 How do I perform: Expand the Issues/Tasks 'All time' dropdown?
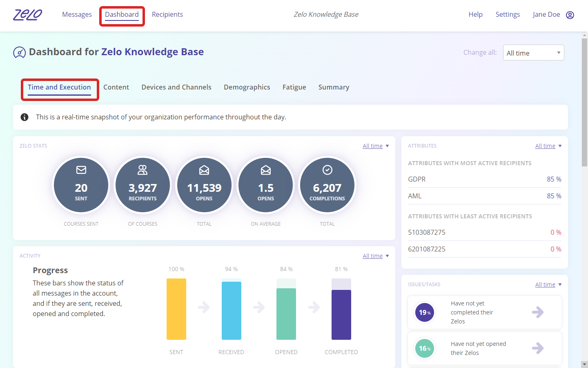coord(548,285)
